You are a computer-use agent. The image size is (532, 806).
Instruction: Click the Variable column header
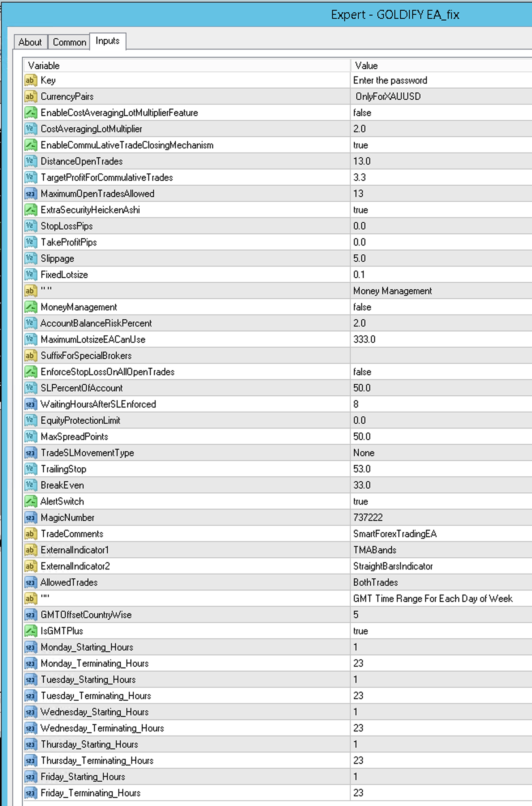tap(187, 66)
